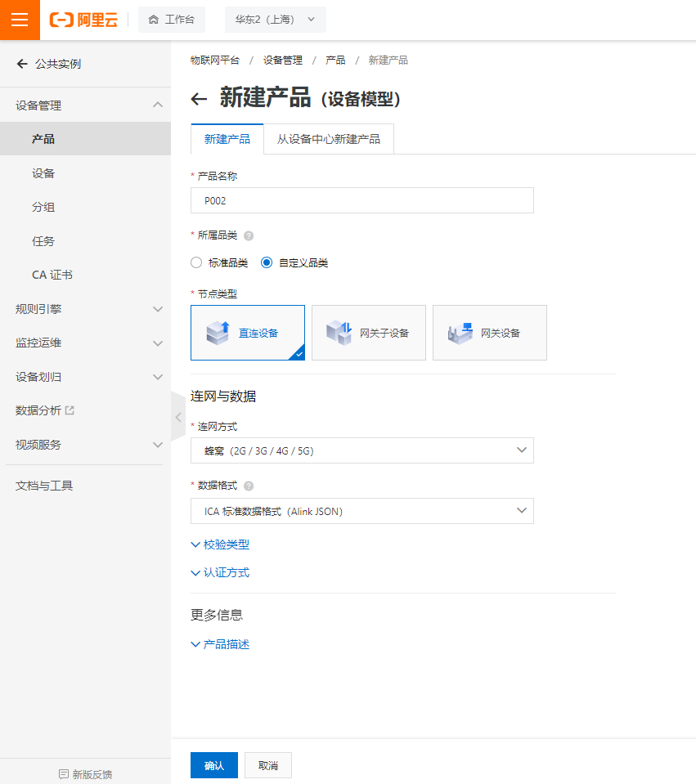Open the 连网方式 dropdown
The height and width of the screenshot is (784, 696).
361,450
